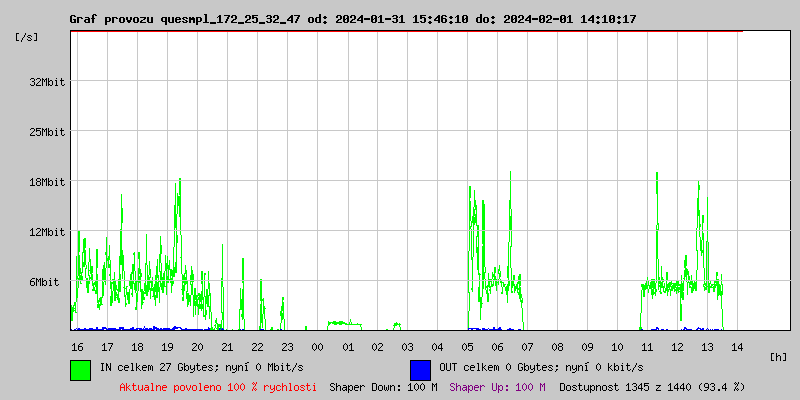The image size is (800, 400).
Task: Click the Dostupnost 1345 z 1440 text
Action: coord(652,386)
